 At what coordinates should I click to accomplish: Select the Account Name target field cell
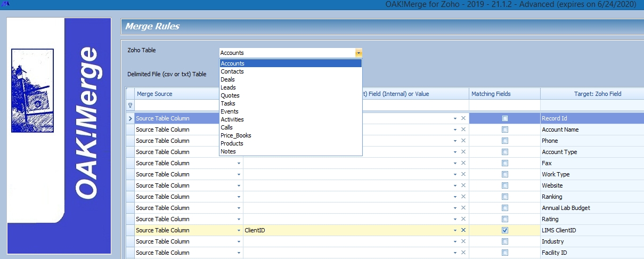coord(592,129)
